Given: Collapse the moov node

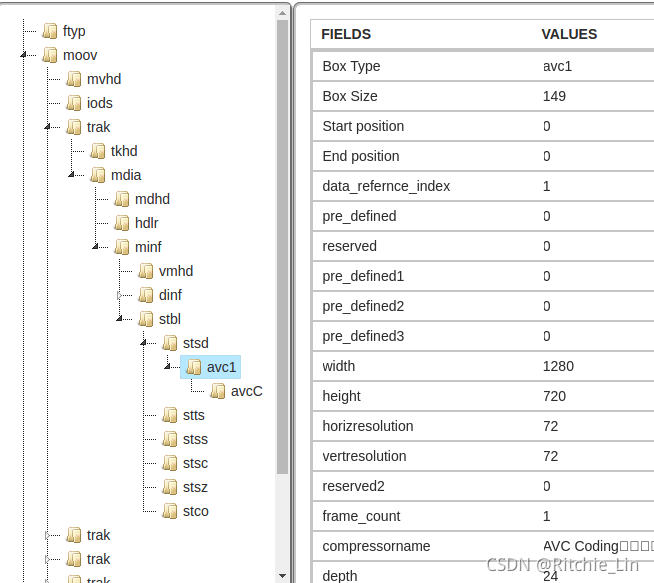Looking at the screenshot, I should 23,55.
